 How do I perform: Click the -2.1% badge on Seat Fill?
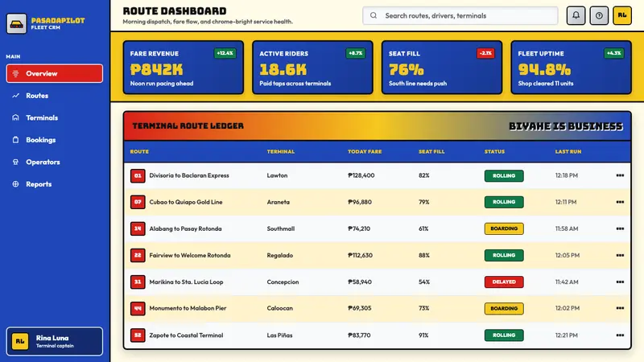[x=485, y=53]
